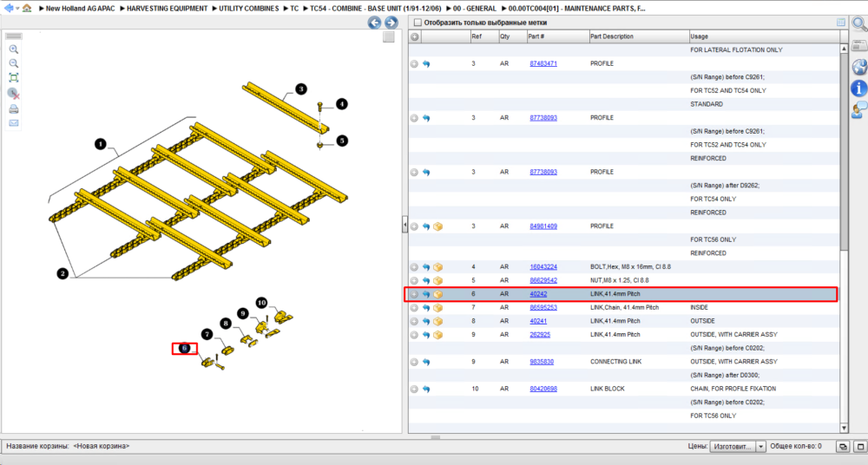This screenshot has height=465, width=868.
Task: Fit the diagram to the window
Action: pos(14,78)
